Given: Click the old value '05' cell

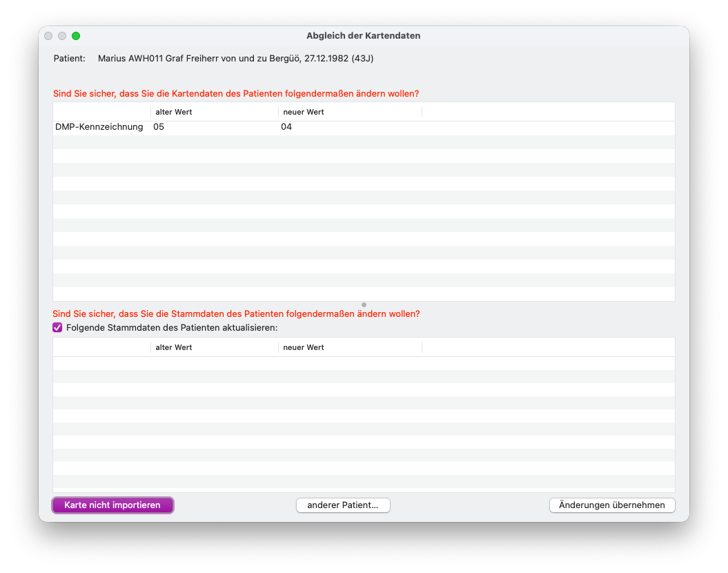Looking at the screenshot, I should coord(159,127).
